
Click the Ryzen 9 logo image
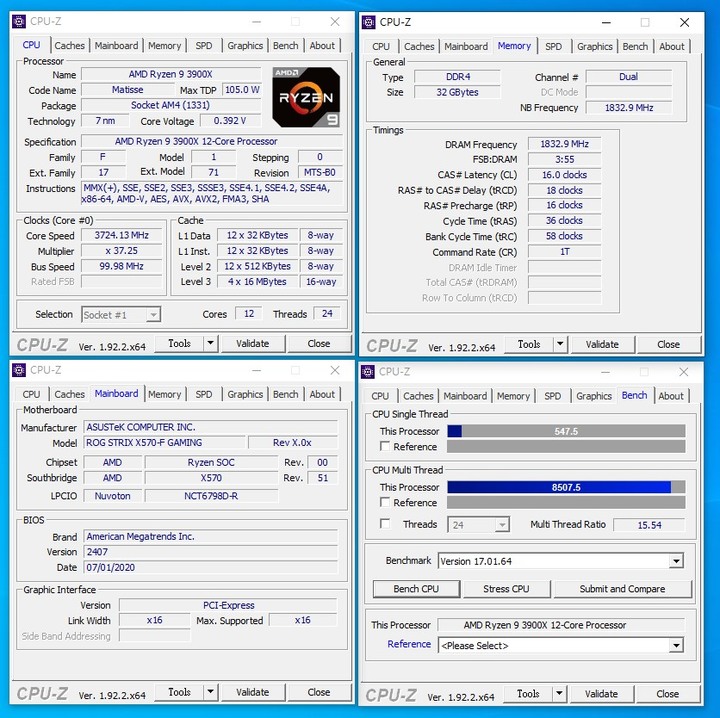click(x=306, y=97)
